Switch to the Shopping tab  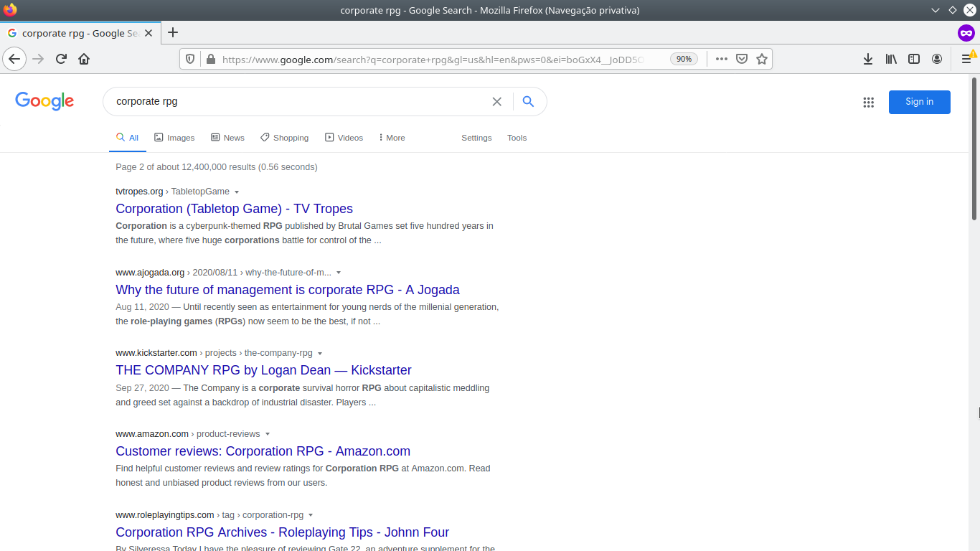point(284,138)
